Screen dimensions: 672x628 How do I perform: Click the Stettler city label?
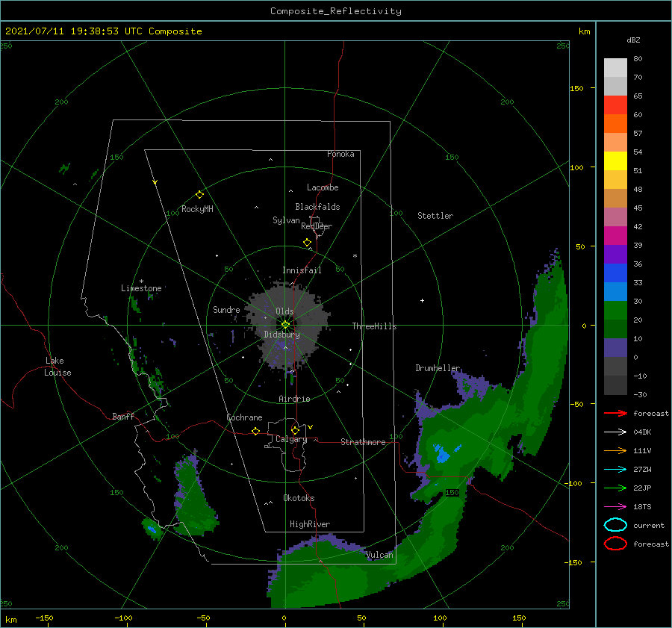(435, 216)
